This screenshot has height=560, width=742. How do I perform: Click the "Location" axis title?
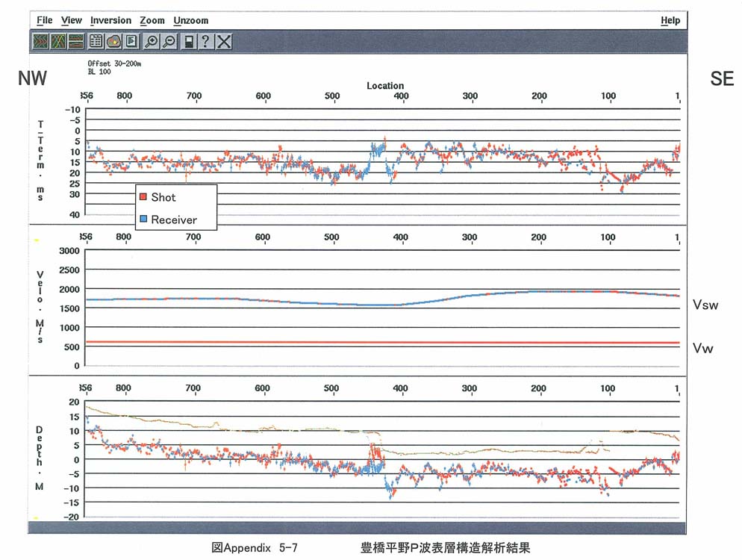point(385,86)
